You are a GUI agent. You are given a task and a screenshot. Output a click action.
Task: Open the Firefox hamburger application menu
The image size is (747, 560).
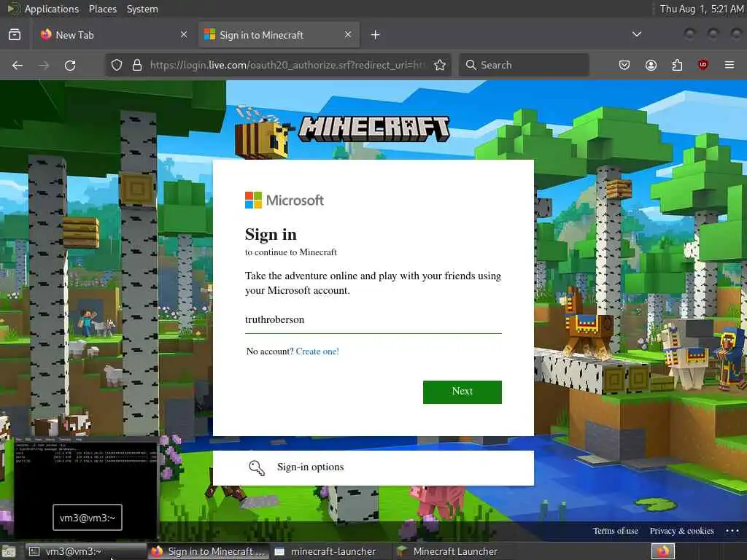pyautogui.click(x=729, y=65)
